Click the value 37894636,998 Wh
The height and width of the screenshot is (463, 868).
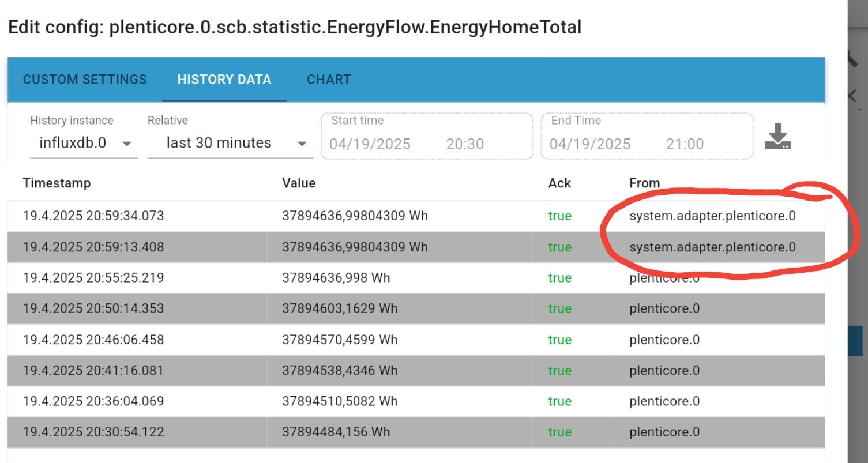336,278
